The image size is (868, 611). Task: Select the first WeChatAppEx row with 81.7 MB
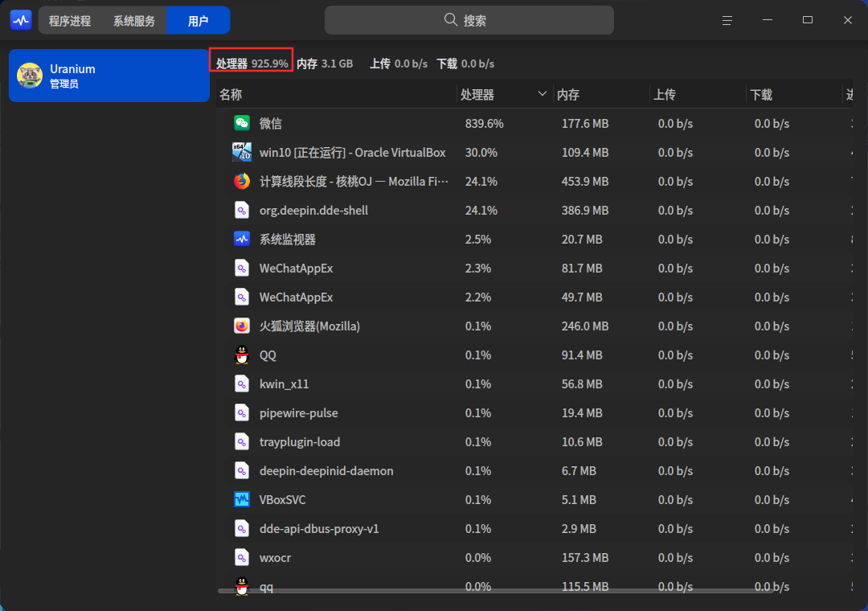pos(534,268)
